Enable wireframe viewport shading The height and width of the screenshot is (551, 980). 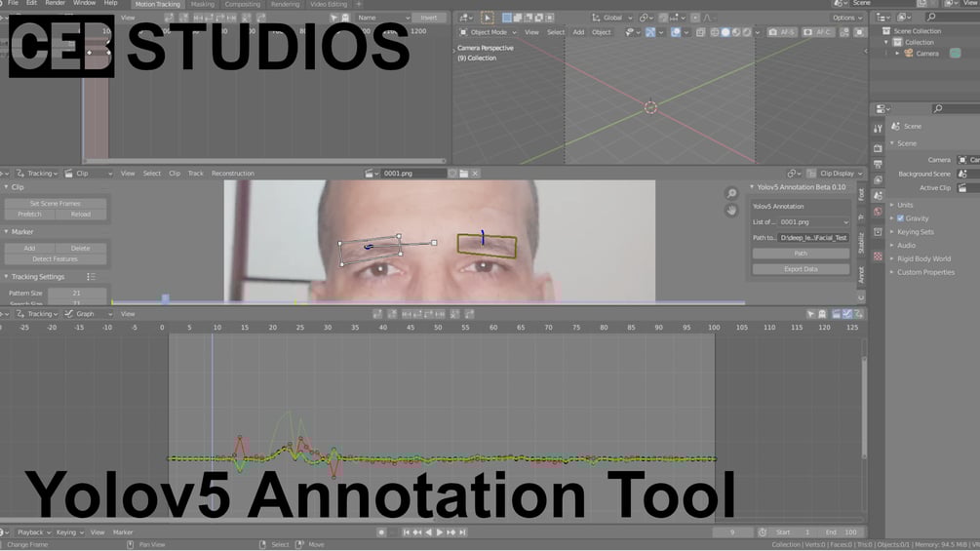[715, 32]
